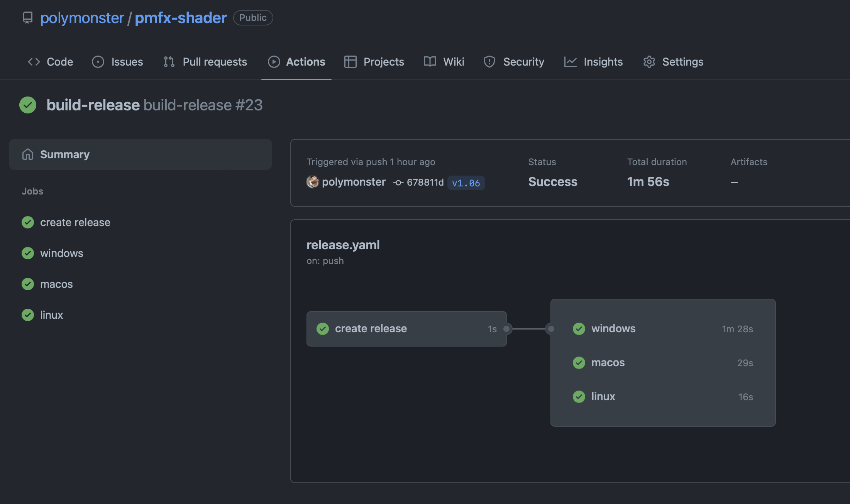
Task: Open the Wiki tab
Action: (444, 62)
